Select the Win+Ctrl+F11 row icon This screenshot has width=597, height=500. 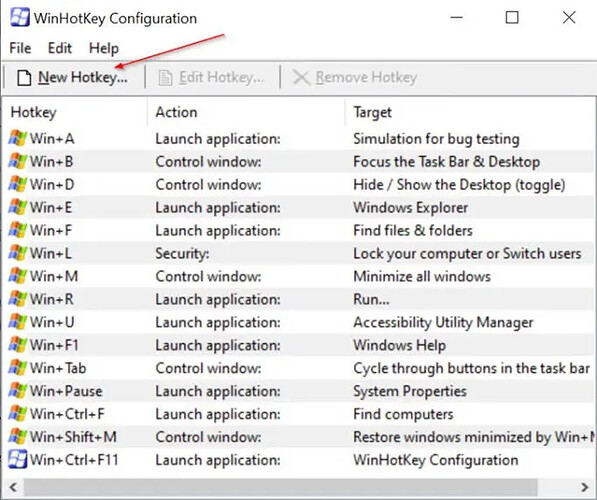[x=18, y=459]
